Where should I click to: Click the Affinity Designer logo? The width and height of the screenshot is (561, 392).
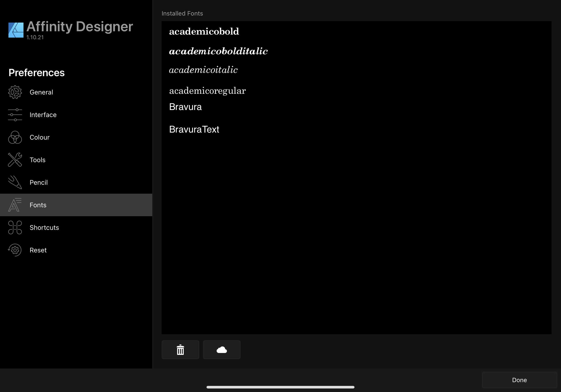16,30
